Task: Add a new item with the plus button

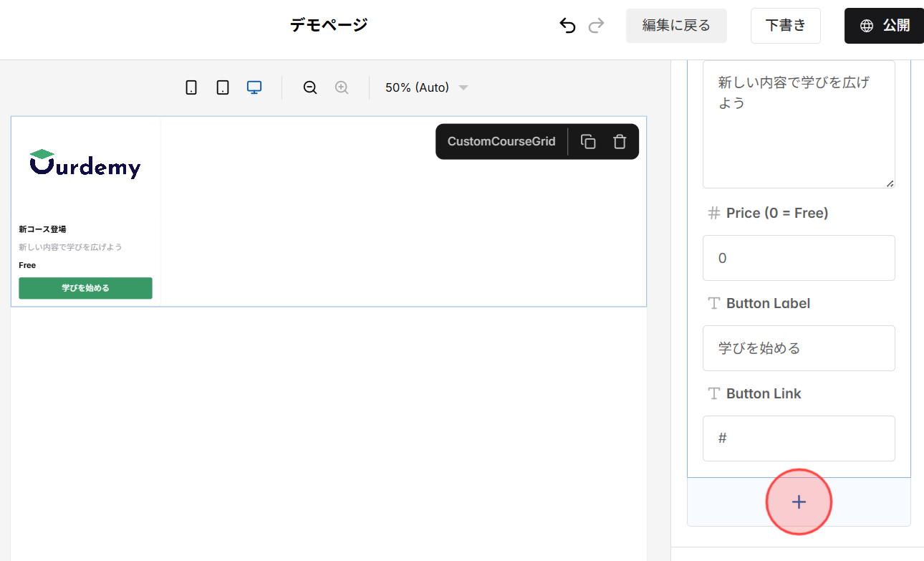Action: click(x=799, y=502)
